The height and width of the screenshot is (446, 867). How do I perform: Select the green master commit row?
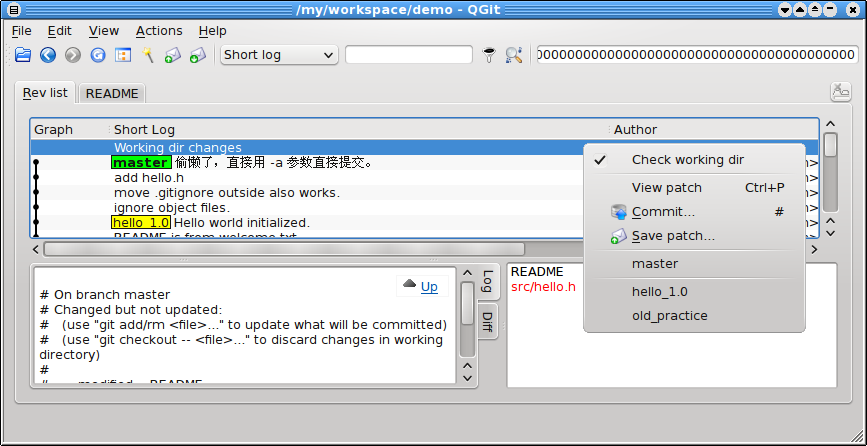tap(307, 163)
